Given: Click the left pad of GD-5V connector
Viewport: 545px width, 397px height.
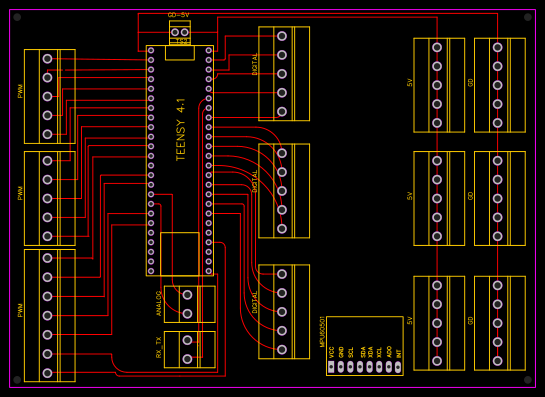Looking at the screenshot, I should tap(175, 32).
